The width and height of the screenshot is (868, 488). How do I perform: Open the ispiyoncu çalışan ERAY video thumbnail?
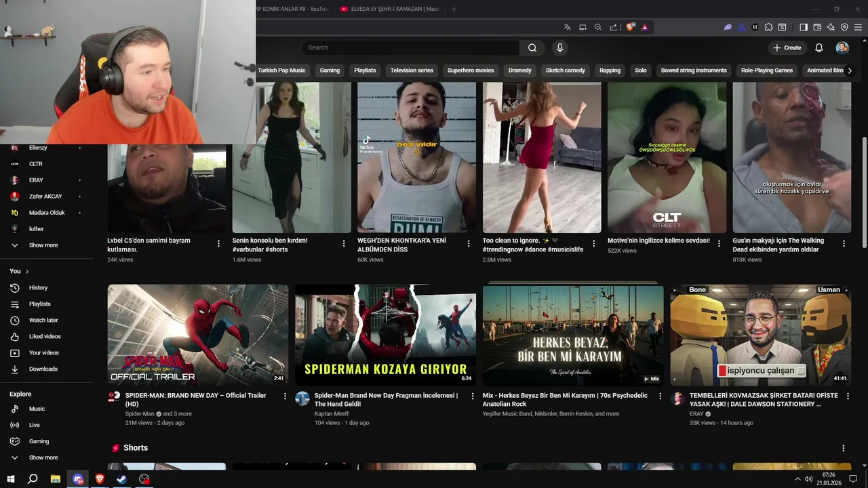pyautogui.click(x=761, y=335)
